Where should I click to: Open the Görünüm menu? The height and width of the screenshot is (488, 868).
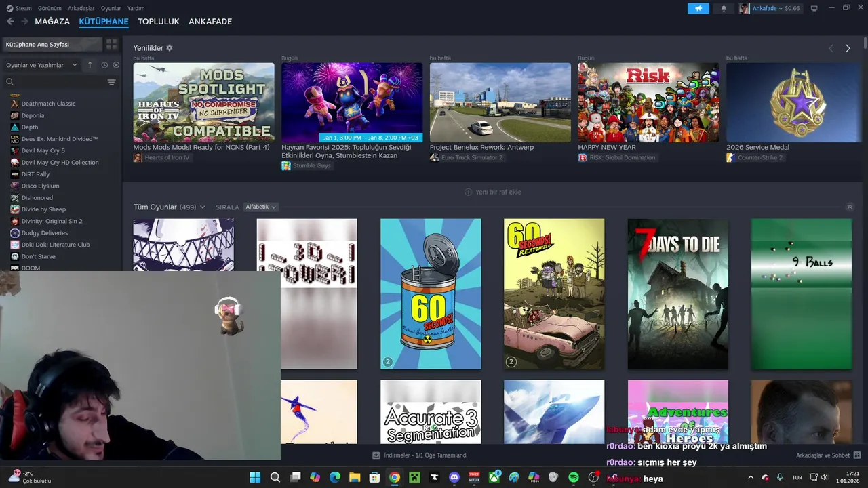[50, 8]
